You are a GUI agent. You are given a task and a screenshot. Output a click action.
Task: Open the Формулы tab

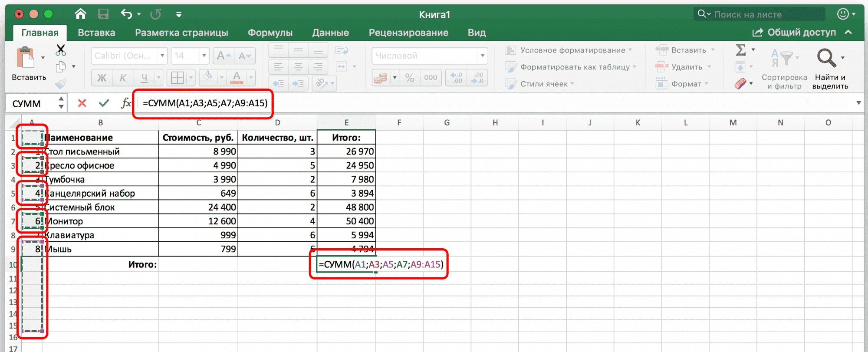(x=270, y=33)
